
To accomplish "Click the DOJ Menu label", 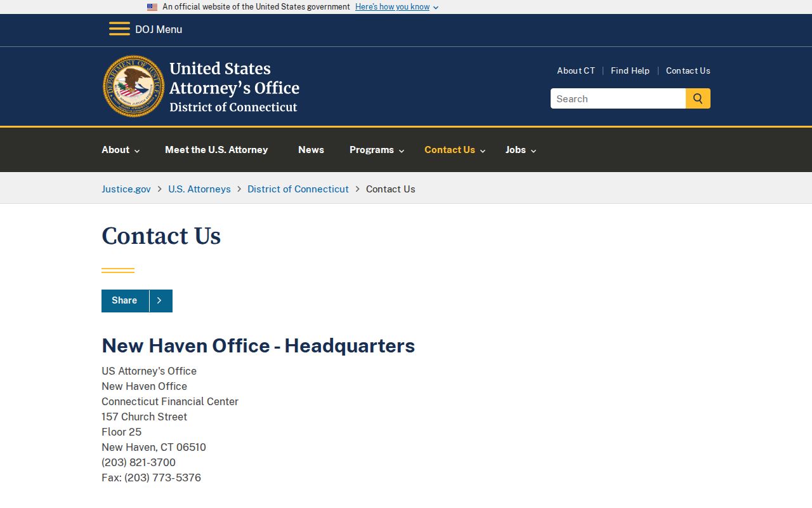I will point(159,29).
